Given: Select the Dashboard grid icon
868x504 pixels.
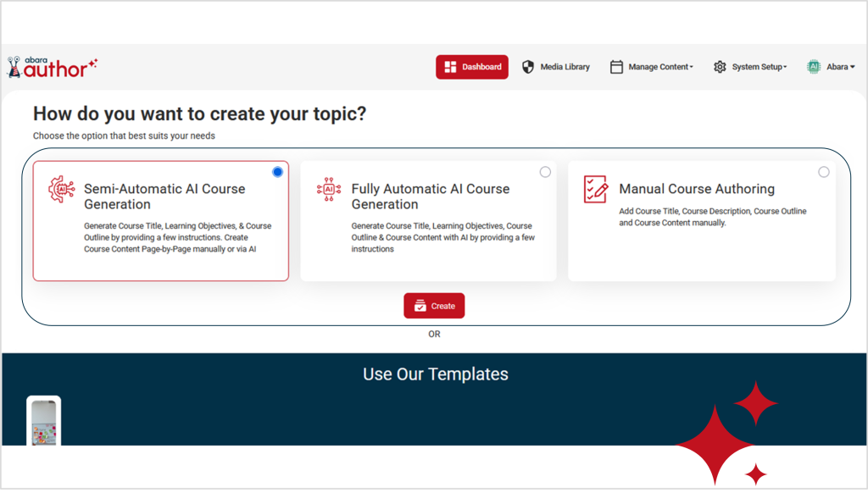Looking at the screenshot, I should (452, 66).
